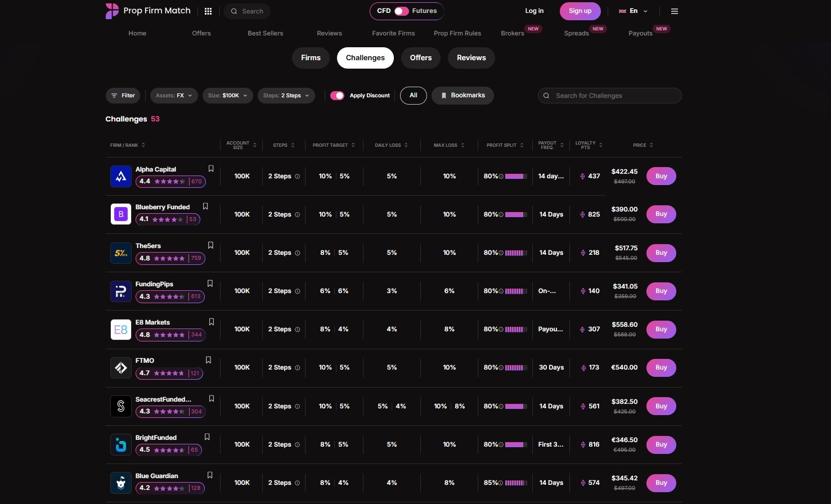Select the All filter button
Image resolution: width=831 pixels, height=504 pixels.
coord(414,96)
